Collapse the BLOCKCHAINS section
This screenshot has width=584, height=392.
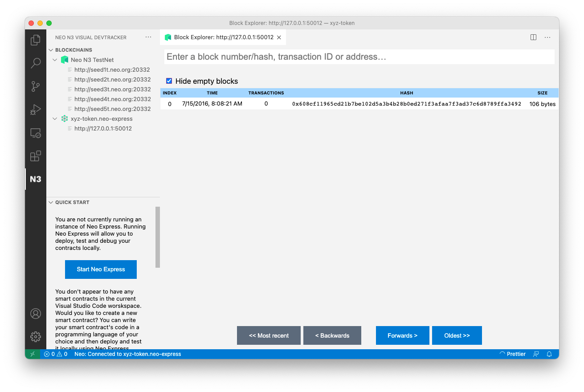(x=51, y=50)
